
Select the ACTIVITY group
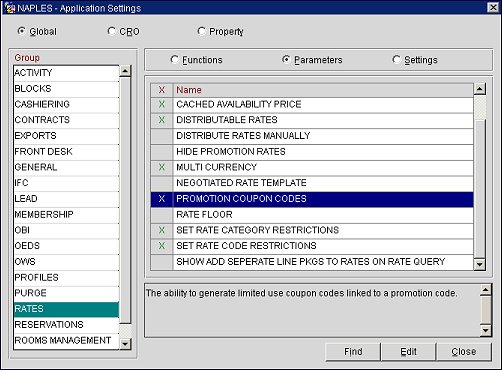point(66,73)
